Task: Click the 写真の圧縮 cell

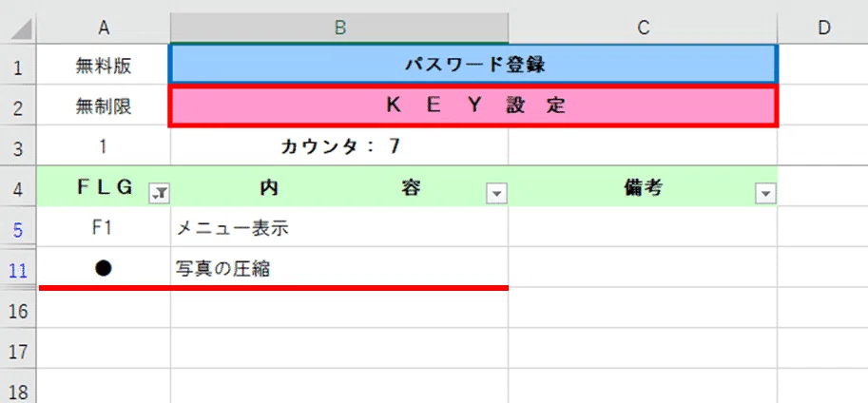Action: click(339, 268)
